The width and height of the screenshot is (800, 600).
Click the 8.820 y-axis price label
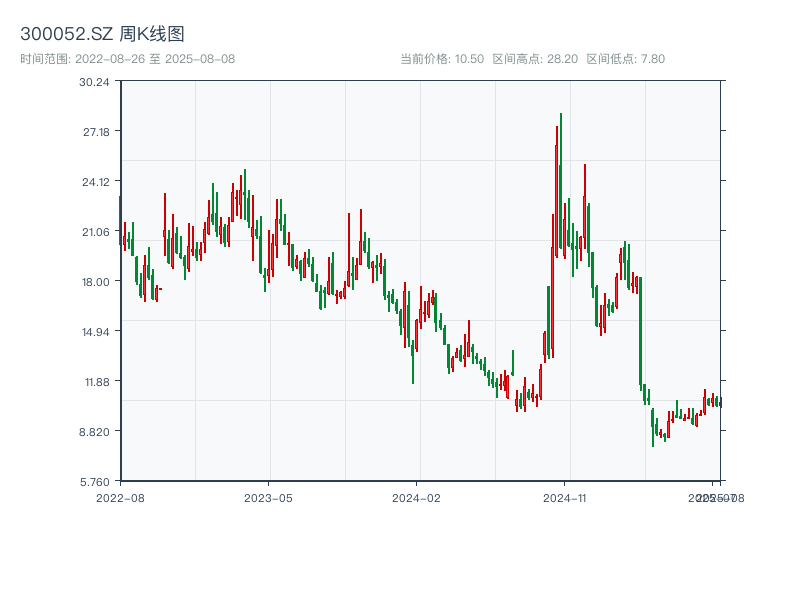coord(95,432)
